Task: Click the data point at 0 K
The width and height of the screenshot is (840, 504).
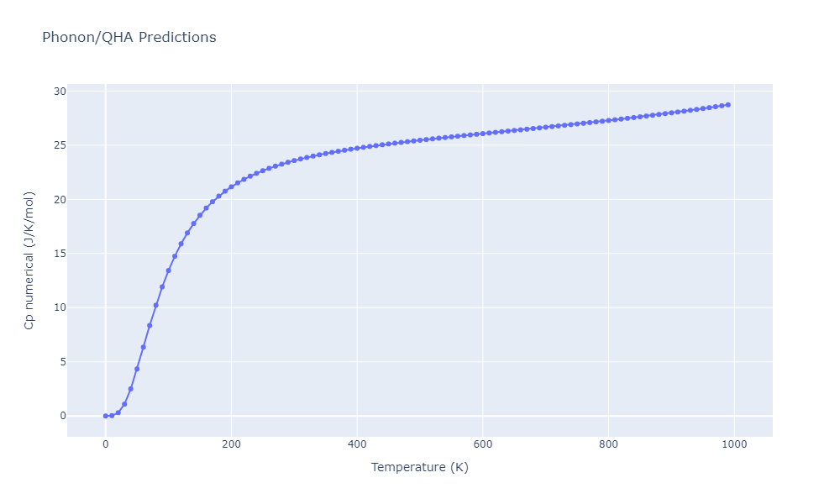Action: (x=106, y=416)
